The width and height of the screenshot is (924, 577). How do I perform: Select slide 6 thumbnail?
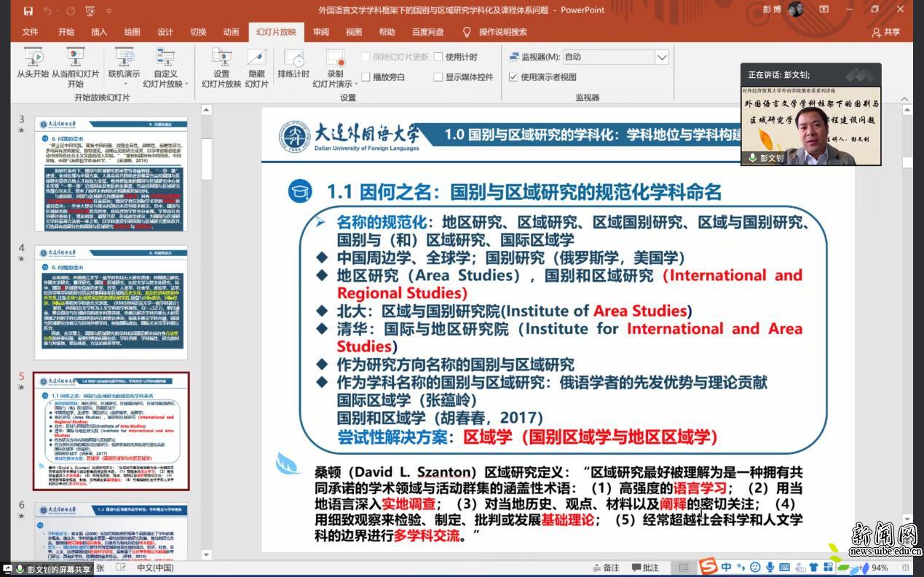111,531
